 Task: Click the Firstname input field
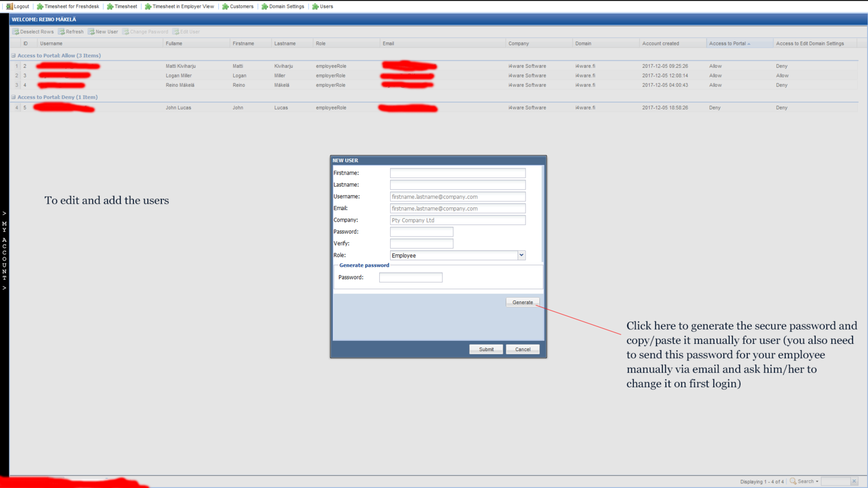pyautogui.click(x=457, y=173)
